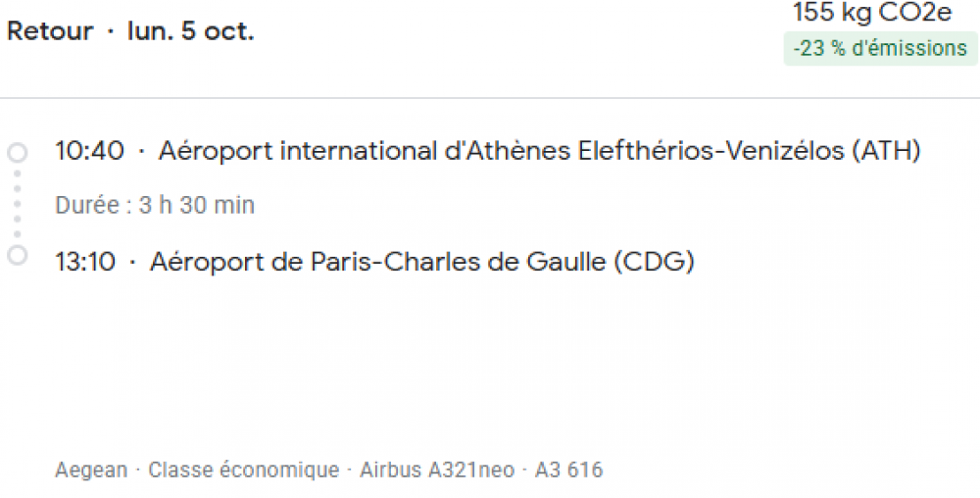Click the Airbus A321neo aircraft type

point(437,471)
